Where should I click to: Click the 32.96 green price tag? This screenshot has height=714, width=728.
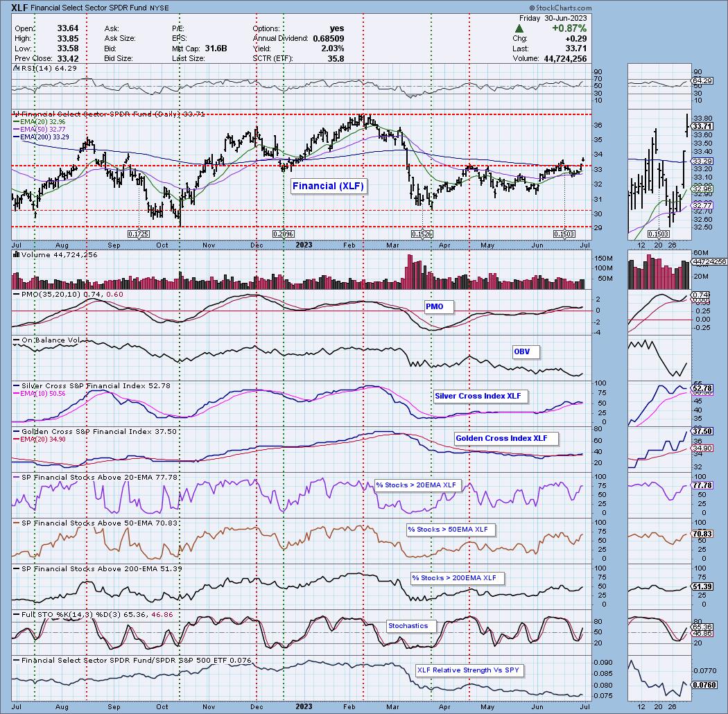tap(702, 189)
